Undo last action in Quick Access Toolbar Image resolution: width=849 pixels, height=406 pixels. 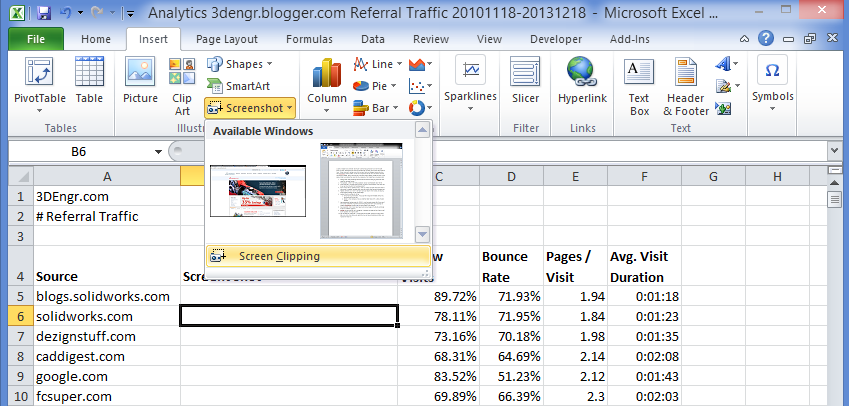point(66,13)
